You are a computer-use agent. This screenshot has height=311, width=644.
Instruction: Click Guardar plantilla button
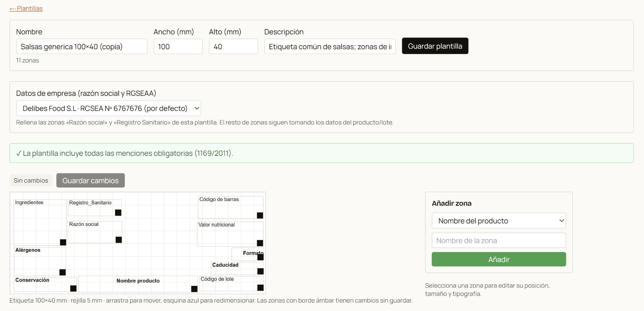click(x=435, y=46)
